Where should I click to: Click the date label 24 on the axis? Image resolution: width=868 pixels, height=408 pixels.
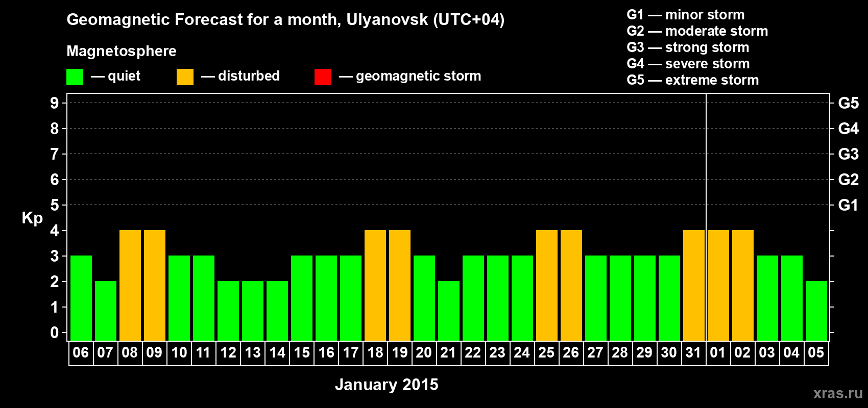(522, 353)
